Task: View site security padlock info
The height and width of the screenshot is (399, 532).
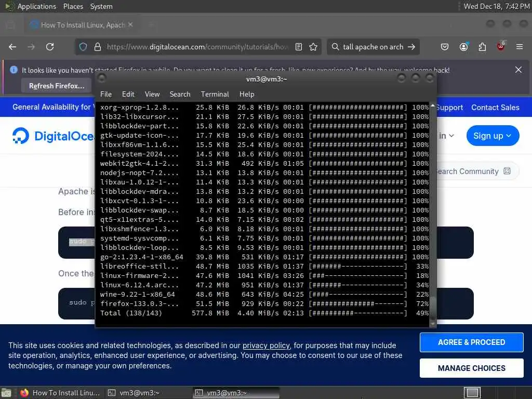Action: point(97,47)
